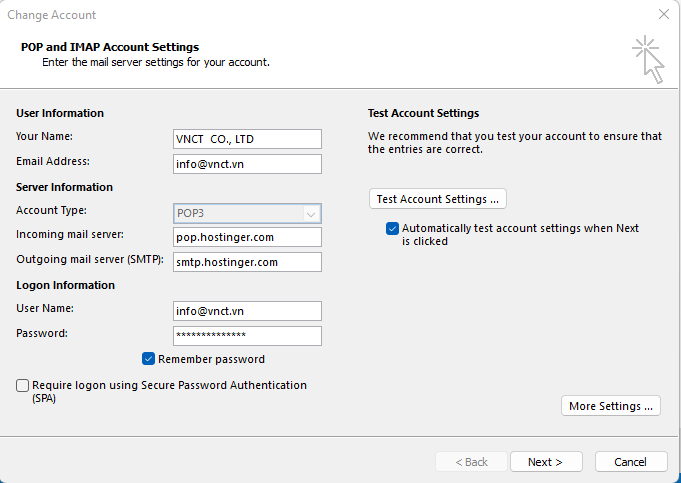
Task: Click the Your Name field with VNCT CO., LTD
Action: pos(246,139)
